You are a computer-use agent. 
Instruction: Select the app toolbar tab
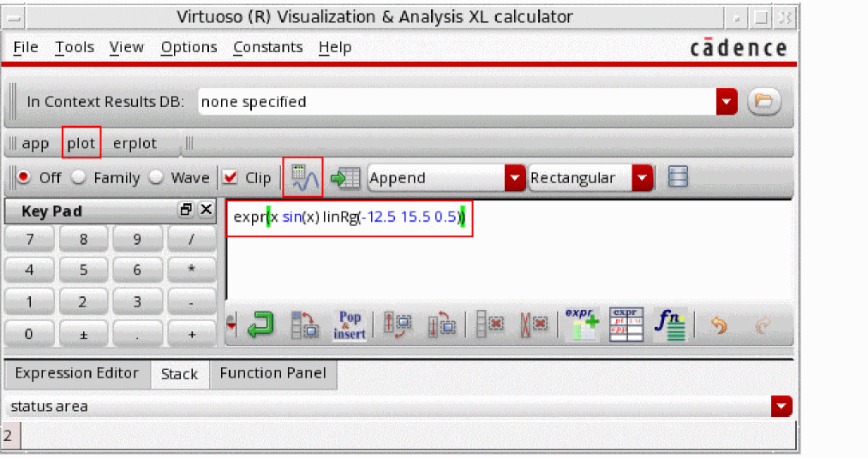pos(35,144)
